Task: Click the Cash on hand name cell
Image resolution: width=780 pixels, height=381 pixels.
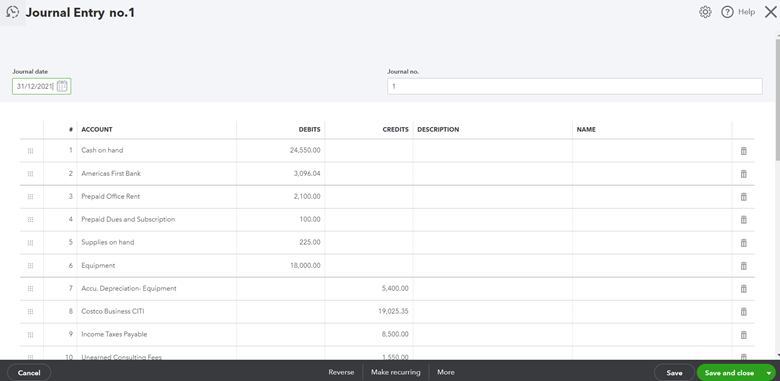Action: click(x=652, y=150)
